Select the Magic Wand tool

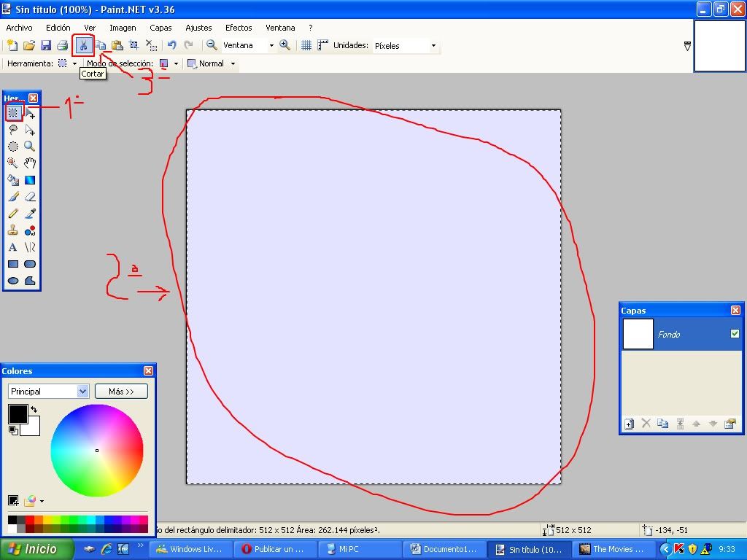[13, 163]
